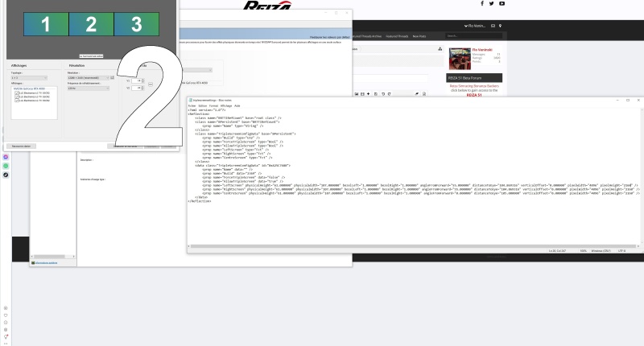644x346 pixels.
Task: Open the Fichier menu in Notepad
Action: point(192,106)
